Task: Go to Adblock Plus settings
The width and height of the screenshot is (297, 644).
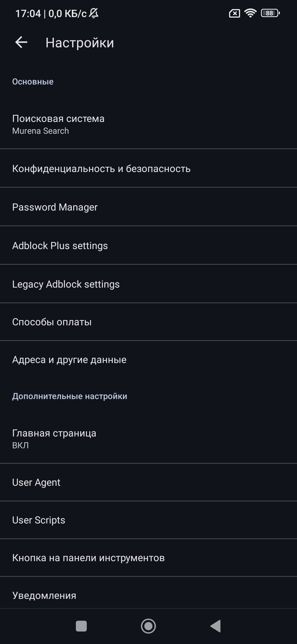Action: coord(148,245)
